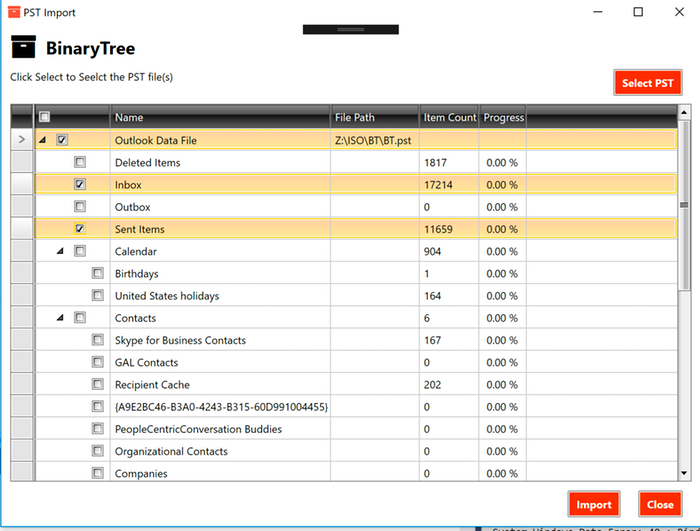
Task: Click the Outbox row name
Action: [133, 207]
